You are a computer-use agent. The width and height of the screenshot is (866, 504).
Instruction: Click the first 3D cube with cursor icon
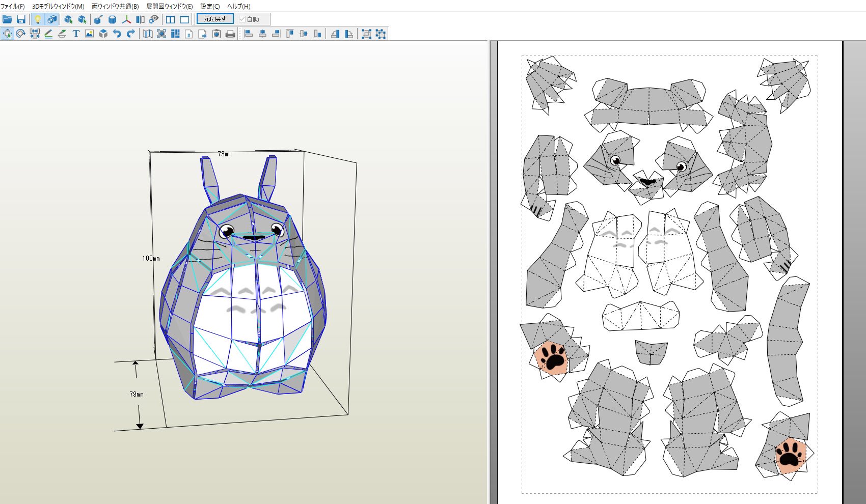[68, 19]
